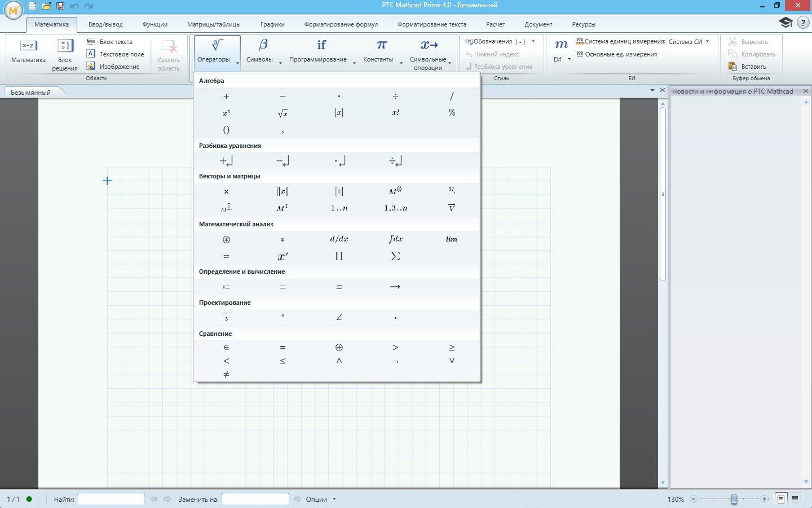Viewport: 812px width, 508px height.
Task: Adjust the zoom slider handle
Action: coord(734,500)
